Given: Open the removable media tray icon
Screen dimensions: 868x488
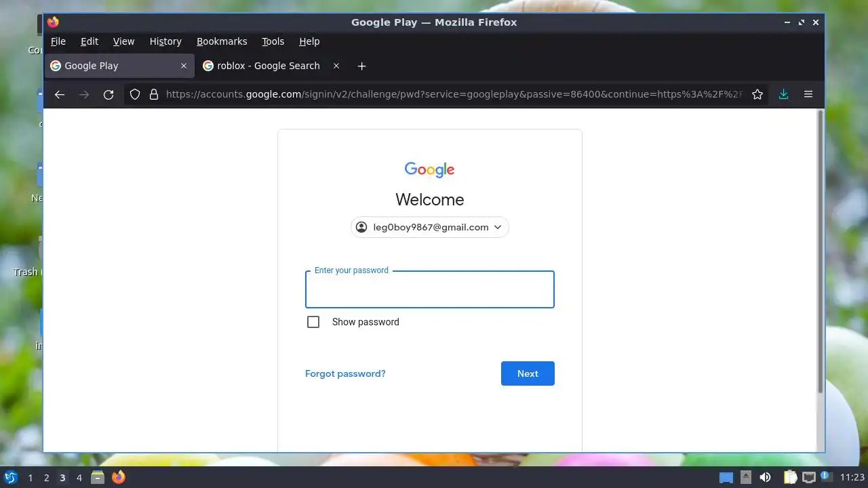Looking at the screenshot, I should (746, 477).
